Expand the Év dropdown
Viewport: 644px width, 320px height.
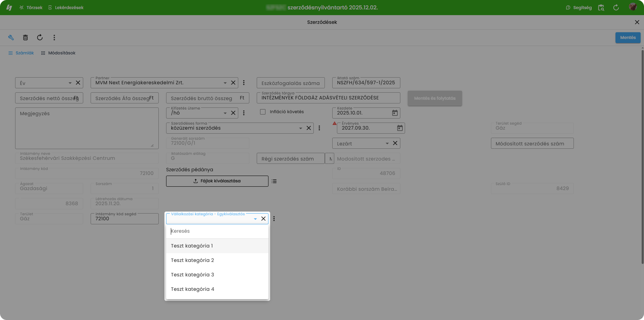[70, 83]
